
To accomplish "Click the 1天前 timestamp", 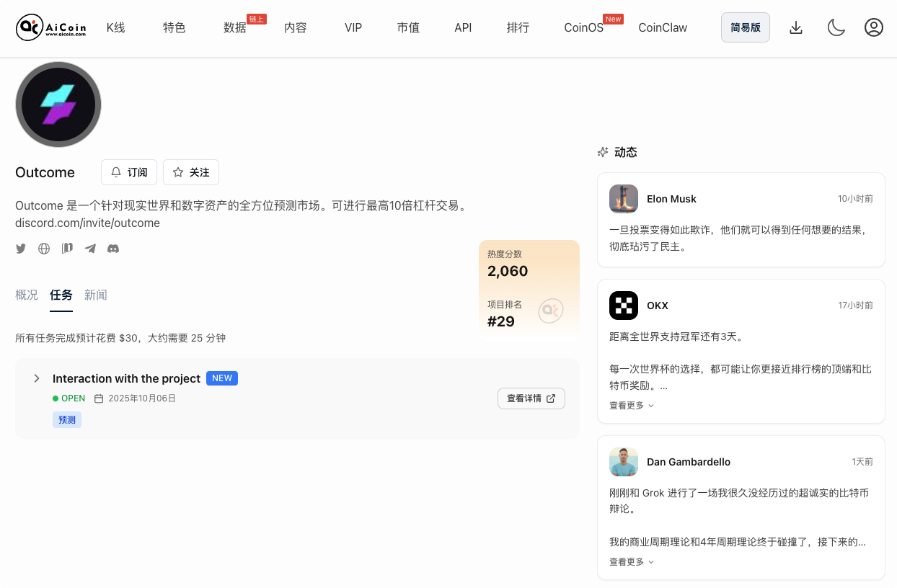I will (x=862, y=462).
